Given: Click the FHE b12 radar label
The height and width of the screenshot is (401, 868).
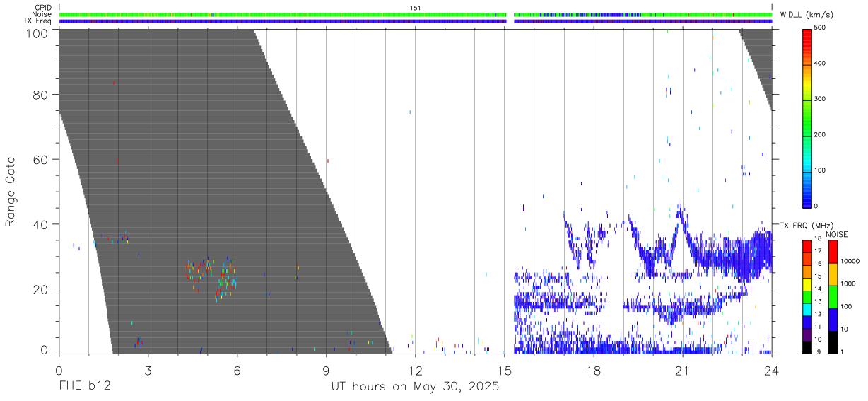Looking at the screenshot, I should 85,387.
